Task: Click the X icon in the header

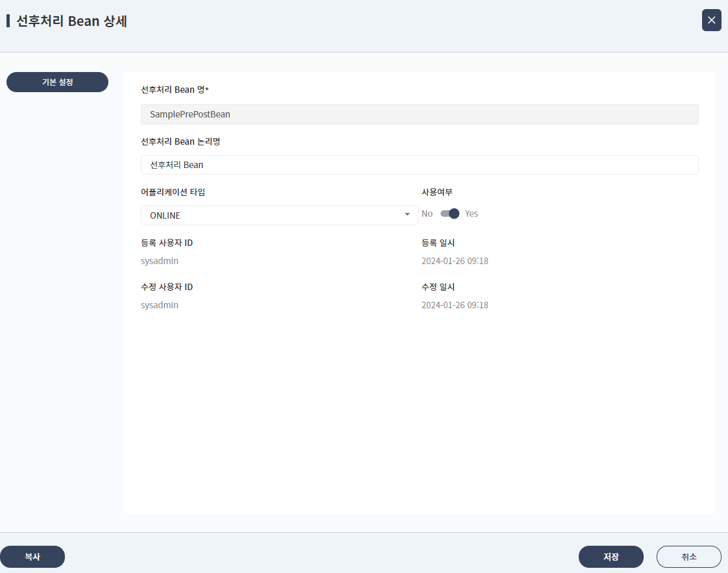Action: coord(711,20)
